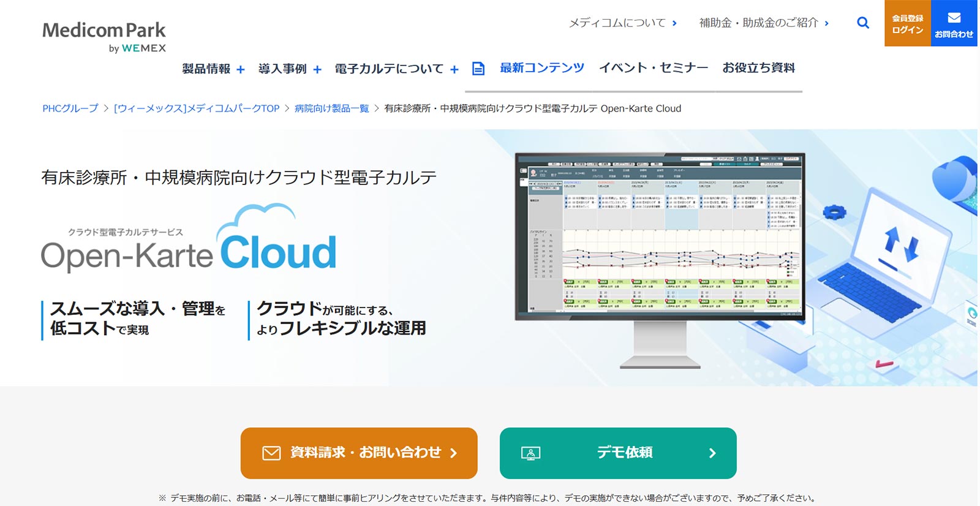Click the 会員登録 ログイン button
Image resolution: width=980 pixels, height=506 pixels.
click(x=907, y=23)
